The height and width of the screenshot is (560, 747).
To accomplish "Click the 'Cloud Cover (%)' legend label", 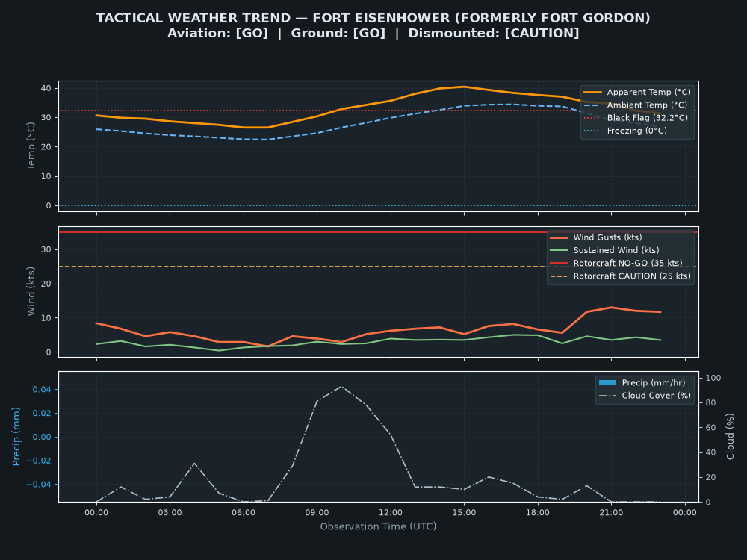I will pyautogui.click(x=656, y=395).
